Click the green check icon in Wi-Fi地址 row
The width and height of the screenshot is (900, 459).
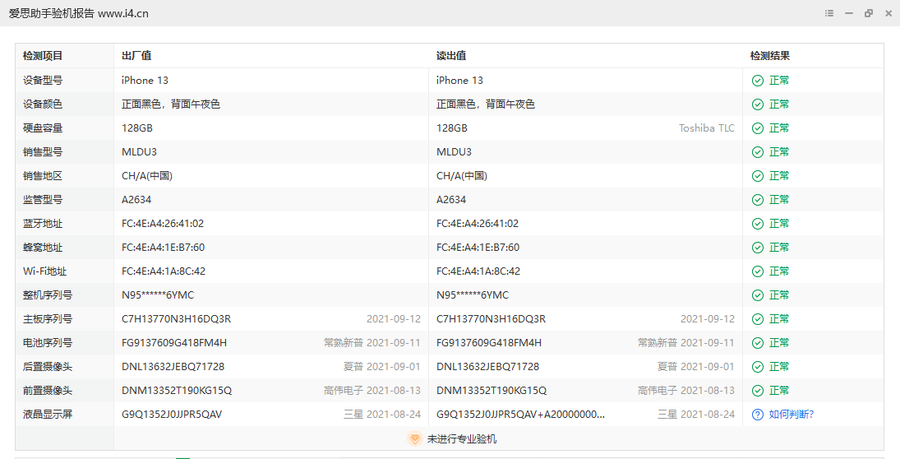[758, 271]
